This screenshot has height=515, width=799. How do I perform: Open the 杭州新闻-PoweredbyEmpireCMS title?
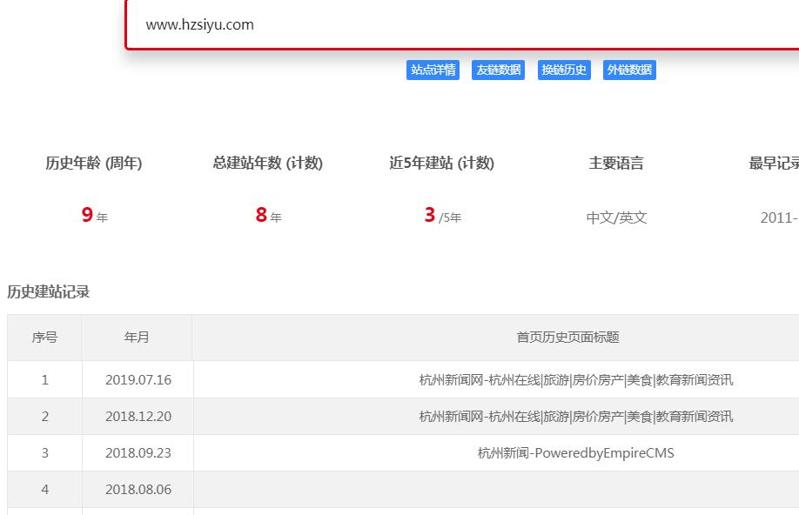575,453
